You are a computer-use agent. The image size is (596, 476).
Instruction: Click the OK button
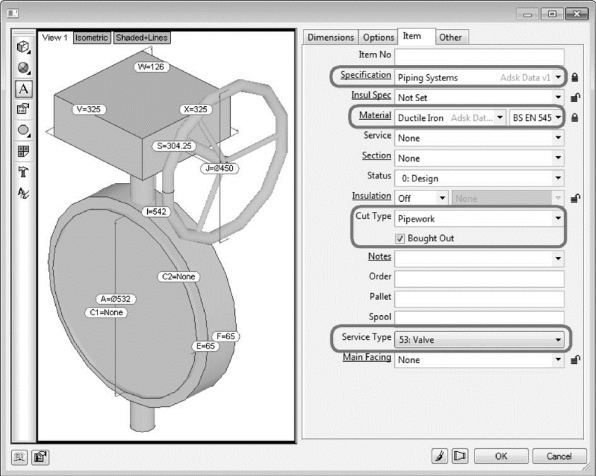coord(501,456)
